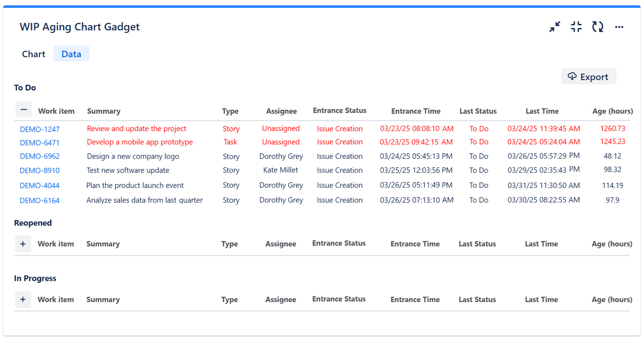Expand the In Progress section table
644x340 pixels.
(23, 299)
